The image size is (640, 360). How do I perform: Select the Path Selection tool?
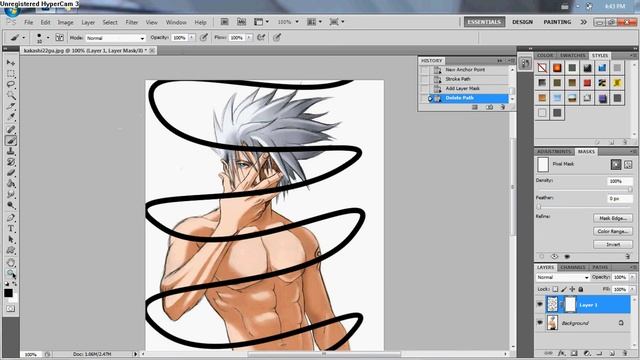11,240
